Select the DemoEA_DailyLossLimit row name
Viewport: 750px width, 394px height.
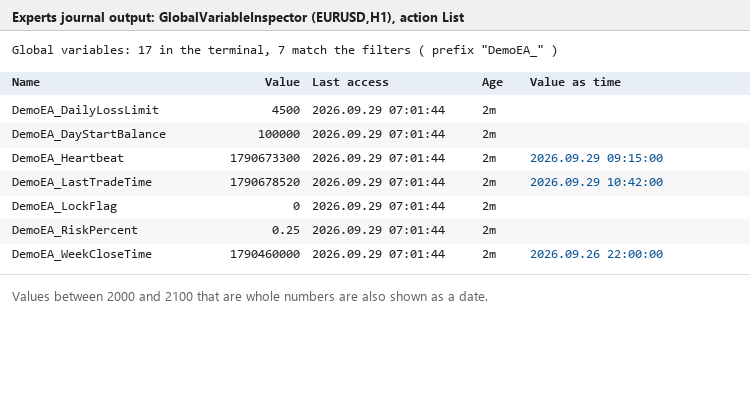[x=85, y=110]
